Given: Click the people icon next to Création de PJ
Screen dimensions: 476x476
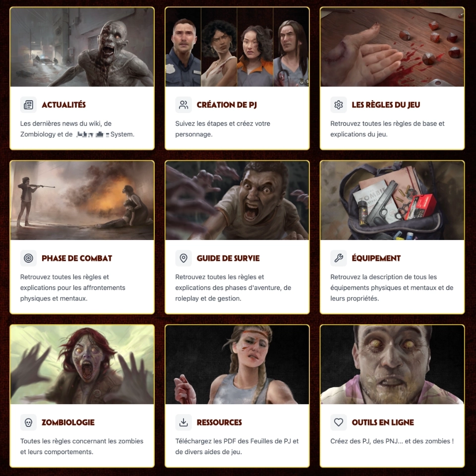Looking at the screenshot, I should [183, 105].
